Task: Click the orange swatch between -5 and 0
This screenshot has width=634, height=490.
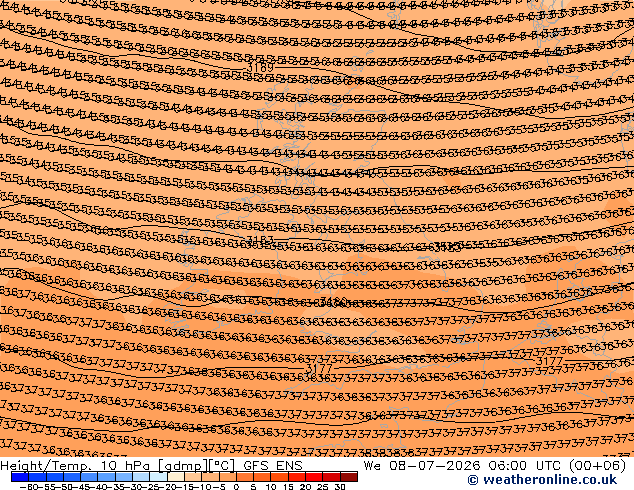Action: point(228,477)
